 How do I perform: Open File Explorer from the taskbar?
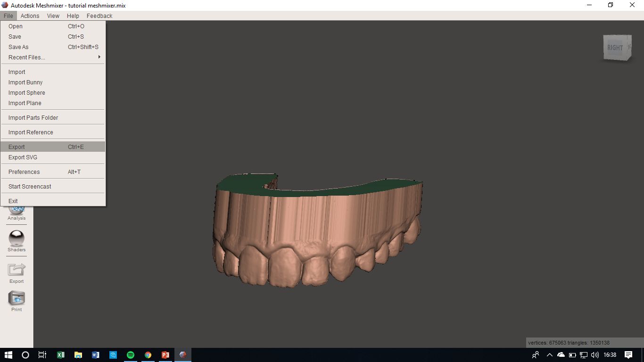point(78,355)
